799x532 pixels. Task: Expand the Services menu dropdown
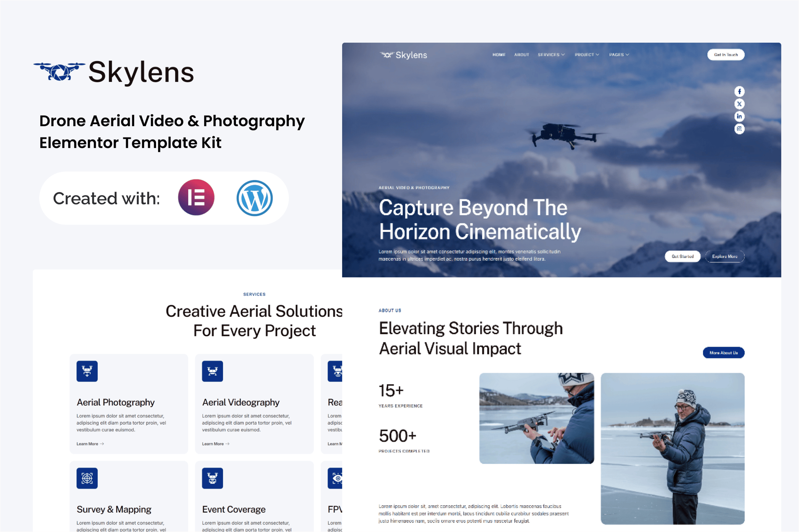click(551, 55)
